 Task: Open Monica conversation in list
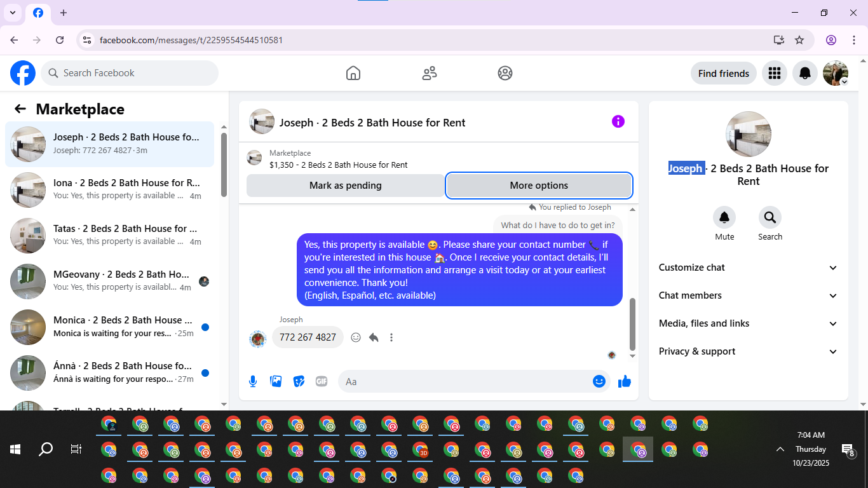pyautogui.click(x=110, y=327)
